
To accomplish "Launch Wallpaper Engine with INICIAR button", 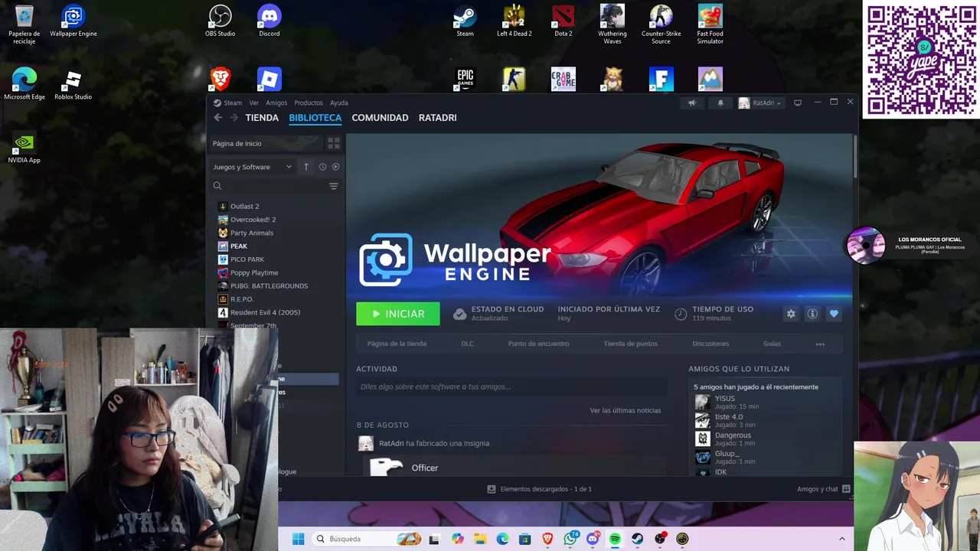I will pos(398,314).
